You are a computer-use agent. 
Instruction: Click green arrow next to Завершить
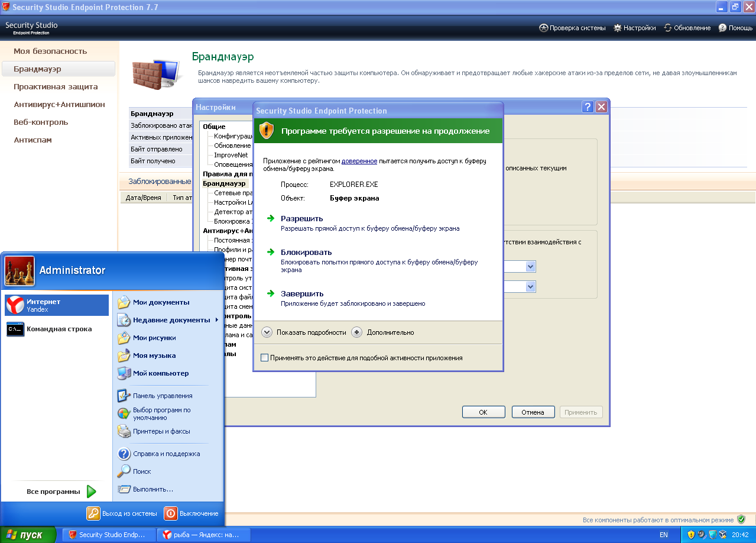(271, 293)
